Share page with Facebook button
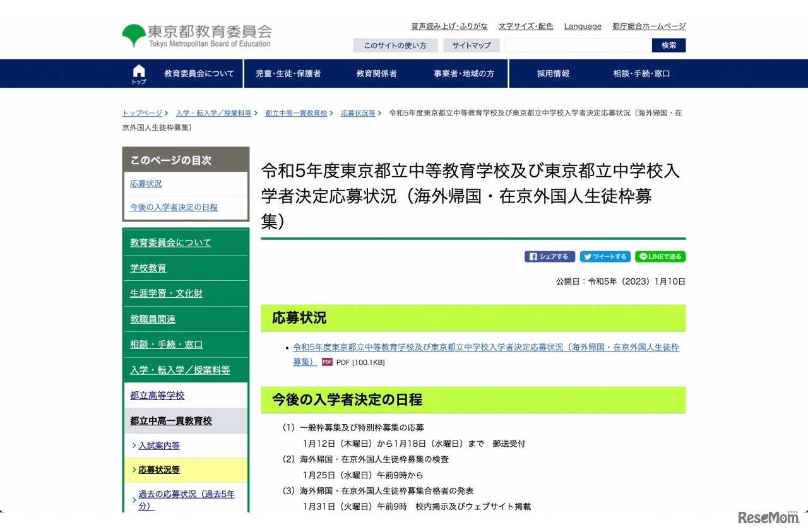This screenshot has height=532, width=808. pos(549,257)
